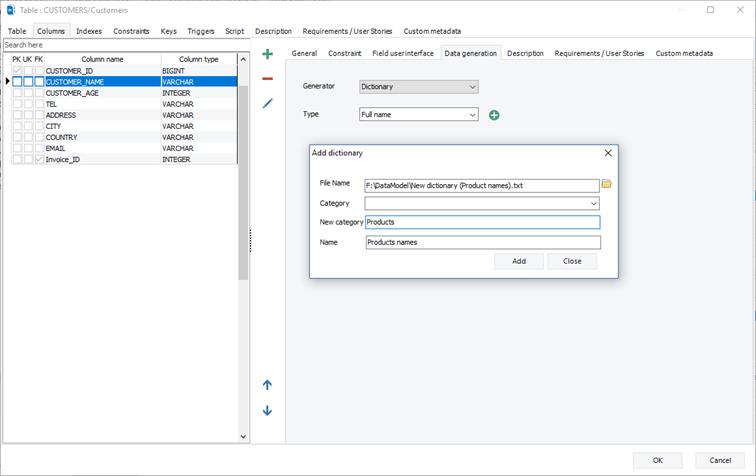Expand the Category dropdown in dialog
Viewport: 756px width, 476px height.
(x=594, y=204)
